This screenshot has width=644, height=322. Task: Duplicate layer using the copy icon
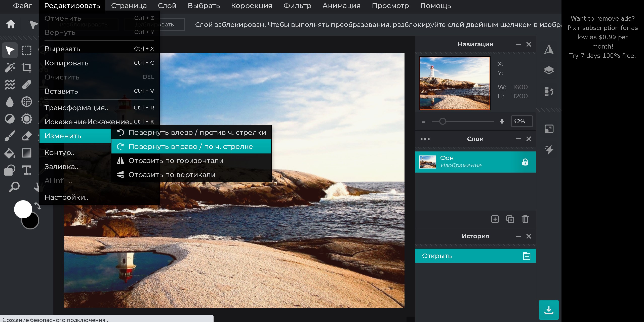click(x=510, y=219)
